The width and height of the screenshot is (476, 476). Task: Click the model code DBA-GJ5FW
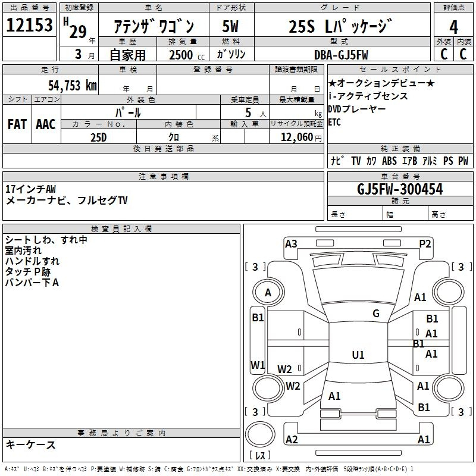point(341,54)
